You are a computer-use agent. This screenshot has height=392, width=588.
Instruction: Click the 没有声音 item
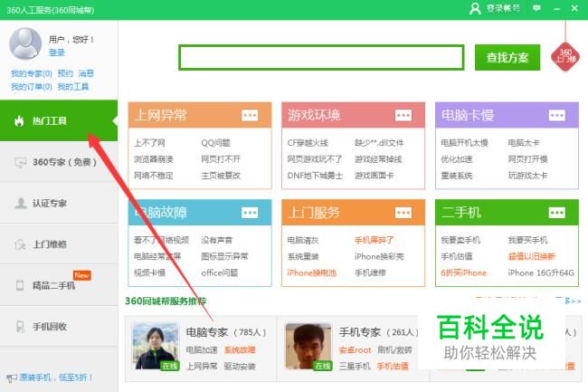point(217,240)
